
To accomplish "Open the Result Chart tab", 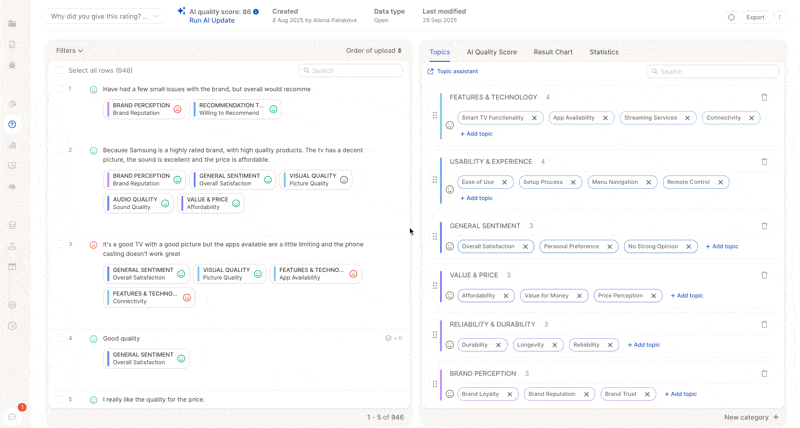I will tap(553, 52).
